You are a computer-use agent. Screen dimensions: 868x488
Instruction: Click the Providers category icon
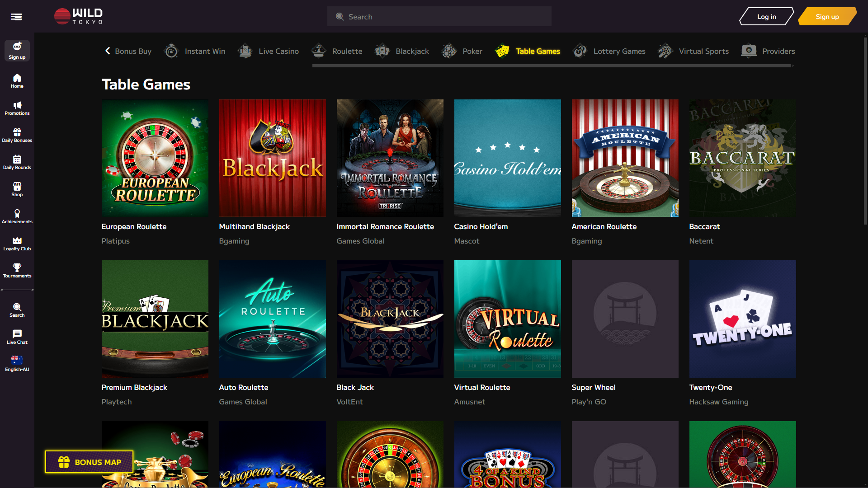click(749, 51)
